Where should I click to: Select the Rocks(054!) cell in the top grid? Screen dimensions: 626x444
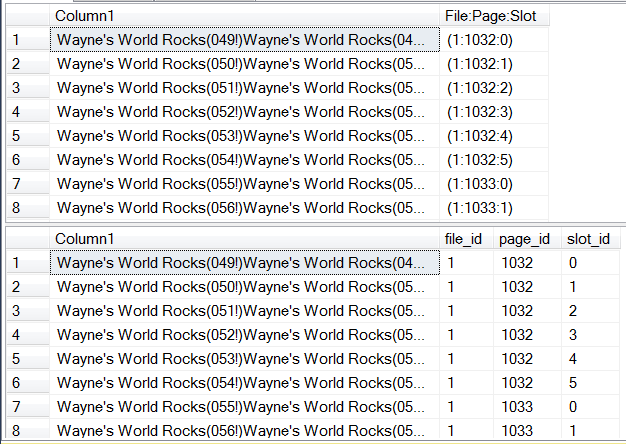tap(244, 160)
